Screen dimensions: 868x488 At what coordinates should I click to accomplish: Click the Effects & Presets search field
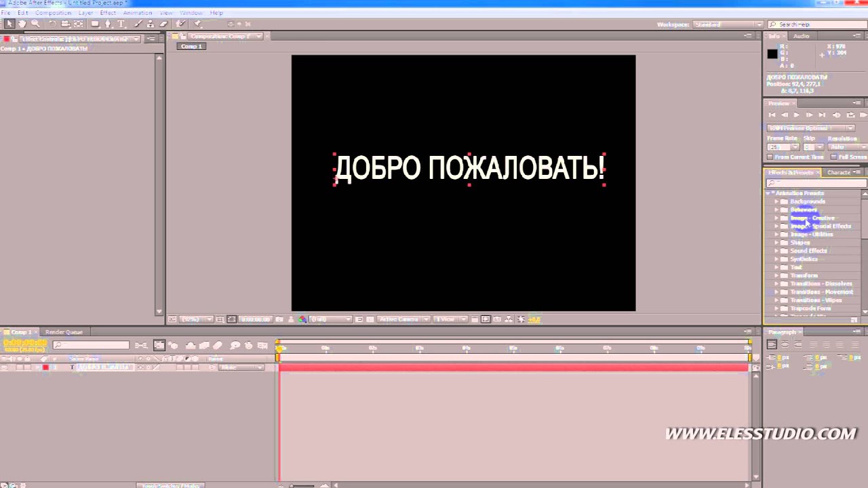coord(816,183)
